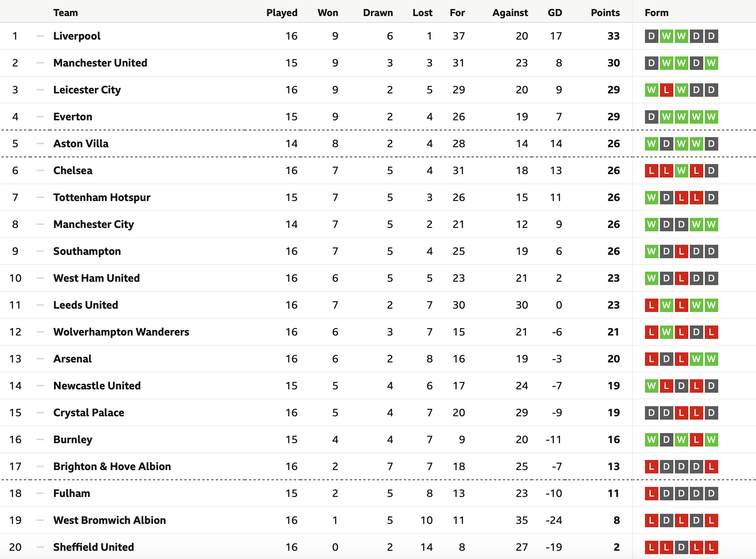This screenshot has width=756, height=559.
Task: Click the Points column header
Action: (605, 13)
